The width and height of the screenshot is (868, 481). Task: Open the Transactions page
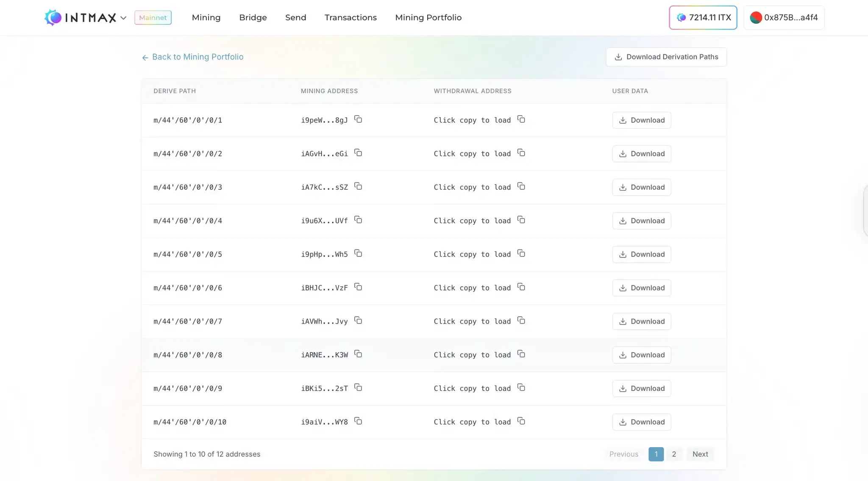(351, 17)
